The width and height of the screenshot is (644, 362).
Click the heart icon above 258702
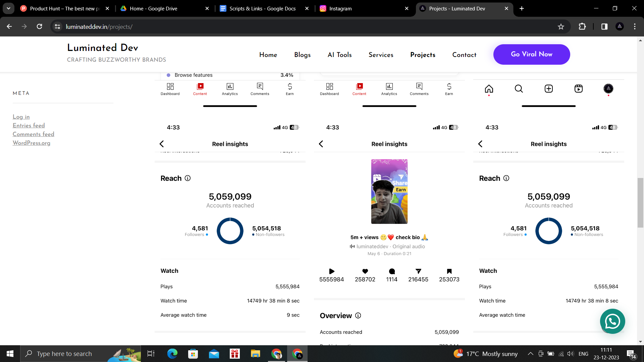[365, 271]
